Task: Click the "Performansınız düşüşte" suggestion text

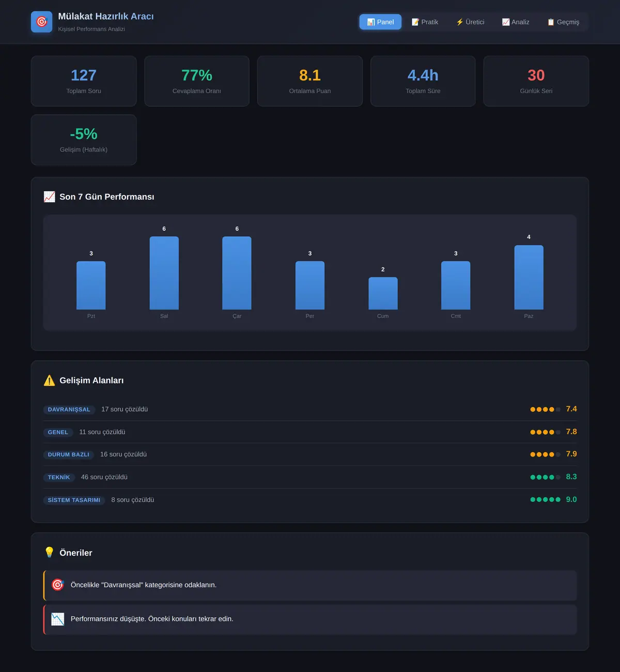Action: (x=152, y=619)
